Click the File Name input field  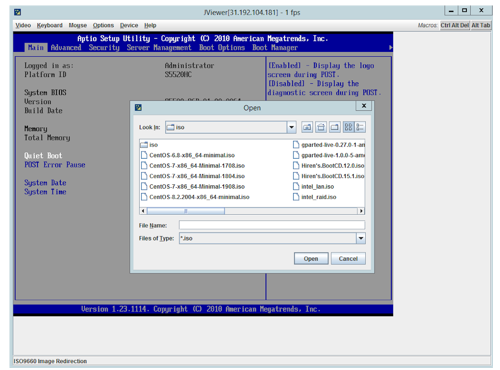[x=272, y=225]
